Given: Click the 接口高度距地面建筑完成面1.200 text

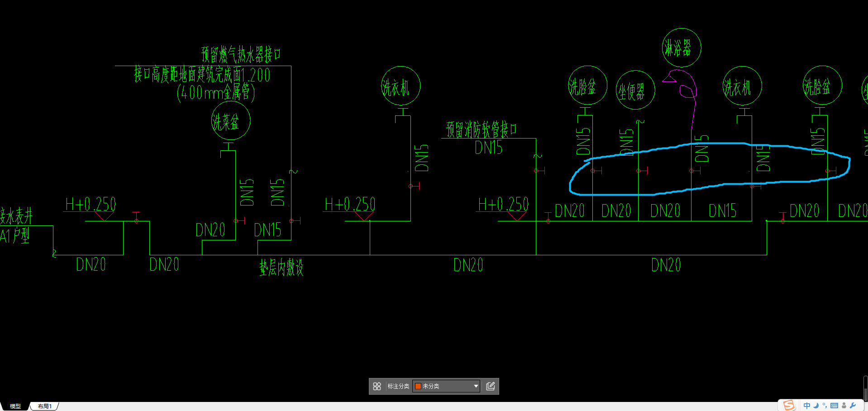Looking at the screenshot, I should [x=202, y=75].
